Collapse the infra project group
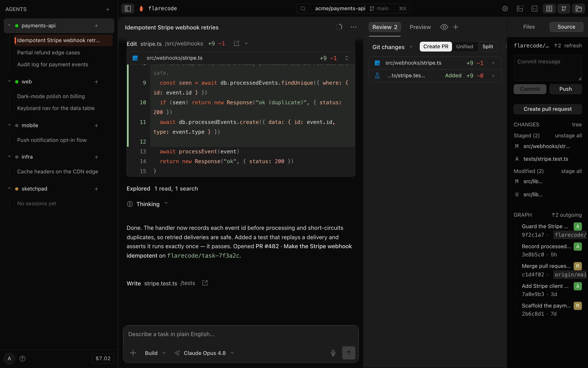The image size is (588, 368). coord(9,156)
